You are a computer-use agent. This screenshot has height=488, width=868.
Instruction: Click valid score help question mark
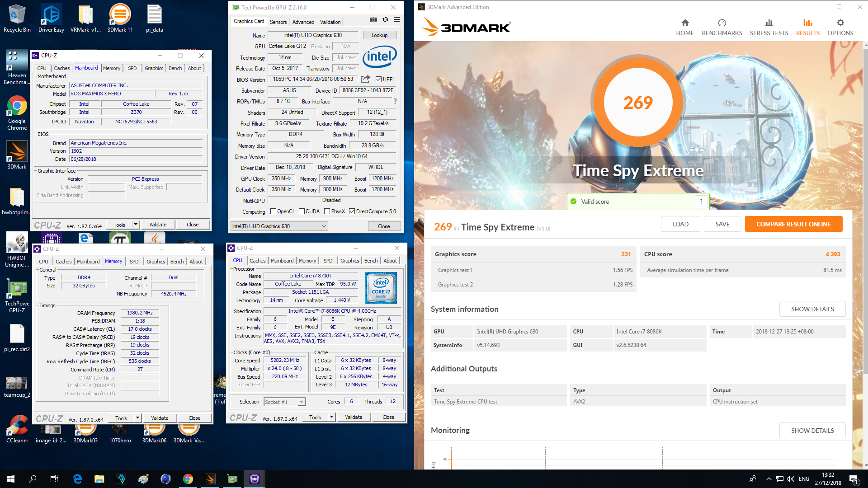pos(701,202)
